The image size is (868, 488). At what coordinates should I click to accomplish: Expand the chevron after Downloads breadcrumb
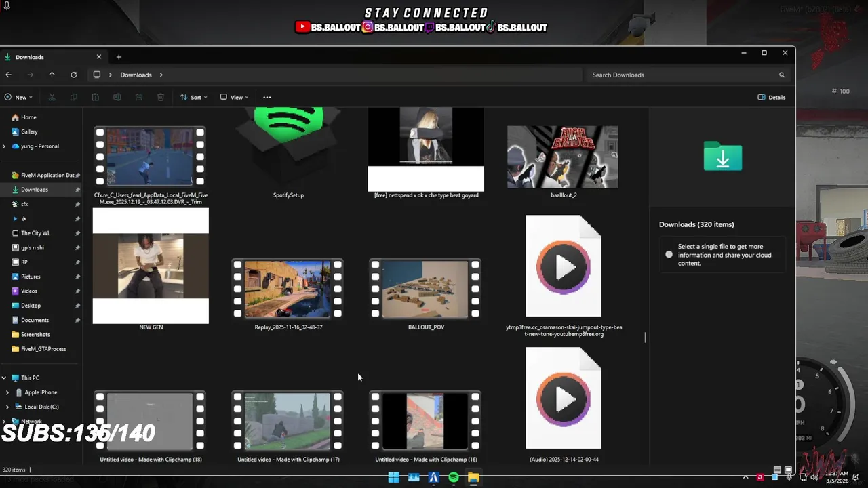161,75
